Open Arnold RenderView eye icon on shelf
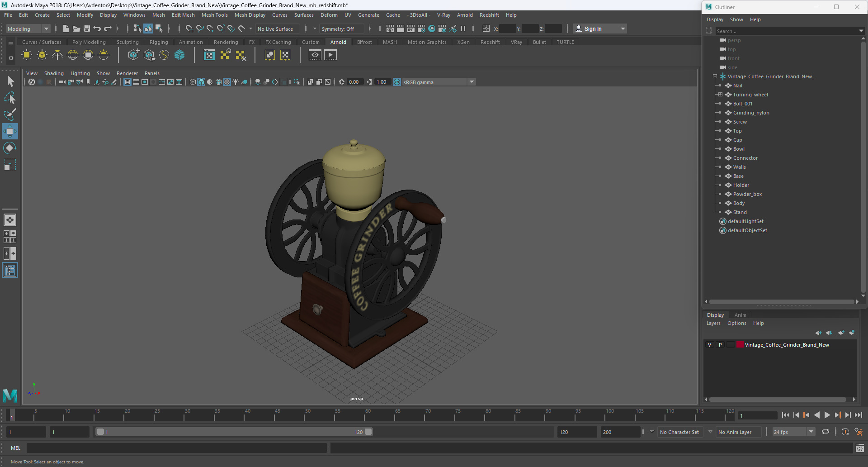 click(x=315, y=55)
